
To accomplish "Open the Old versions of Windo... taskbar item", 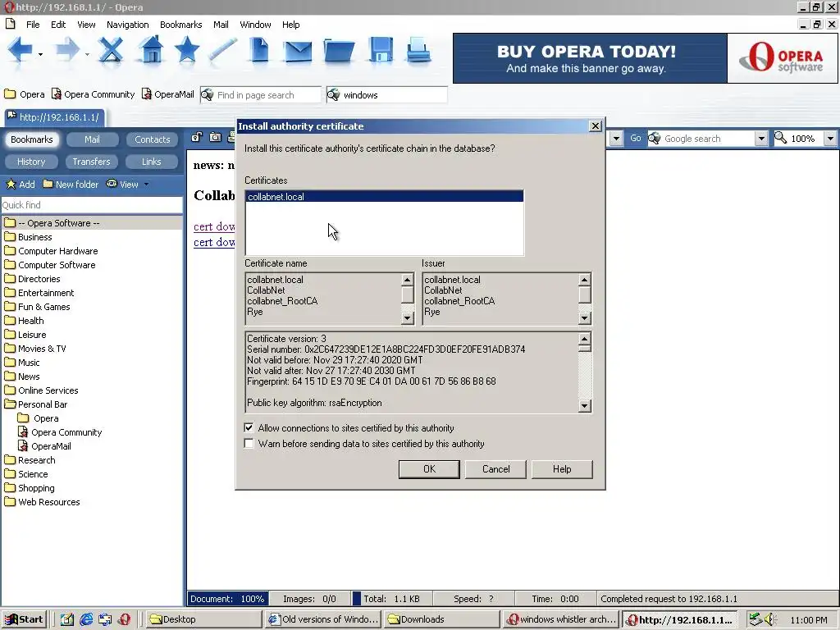I will [323, 619].
